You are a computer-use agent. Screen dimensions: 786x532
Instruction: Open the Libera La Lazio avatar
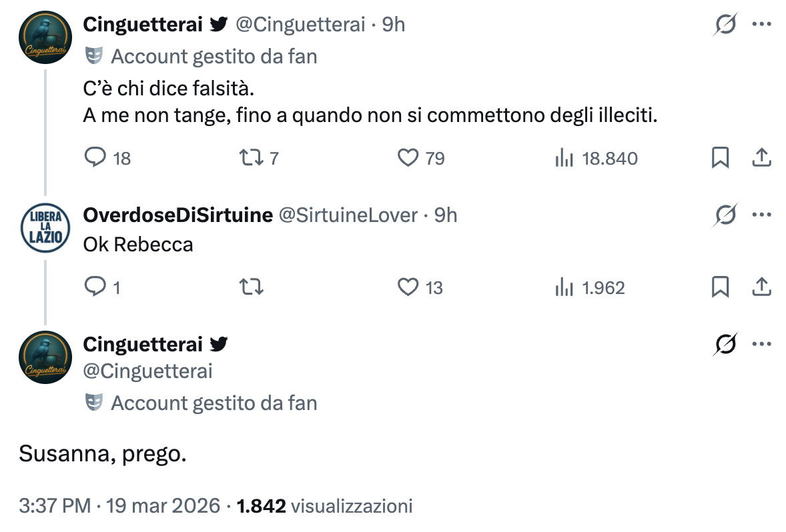45,227
